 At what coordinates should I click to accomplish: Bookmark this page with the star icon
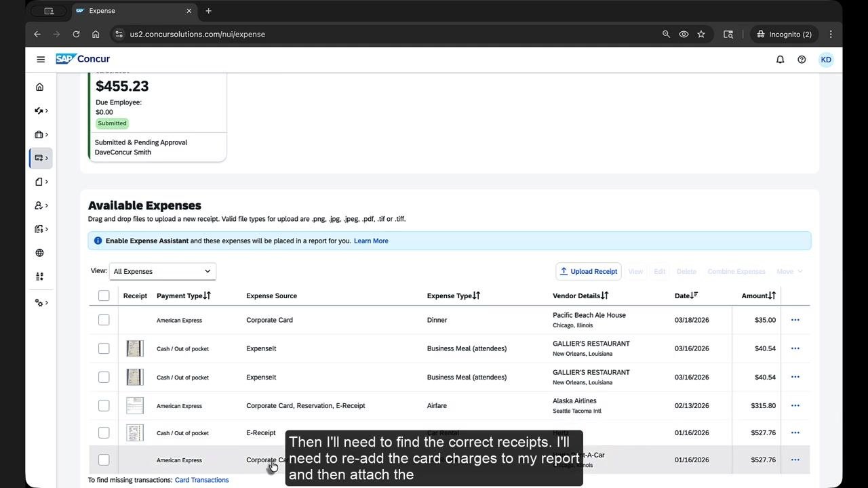[701, 34]
